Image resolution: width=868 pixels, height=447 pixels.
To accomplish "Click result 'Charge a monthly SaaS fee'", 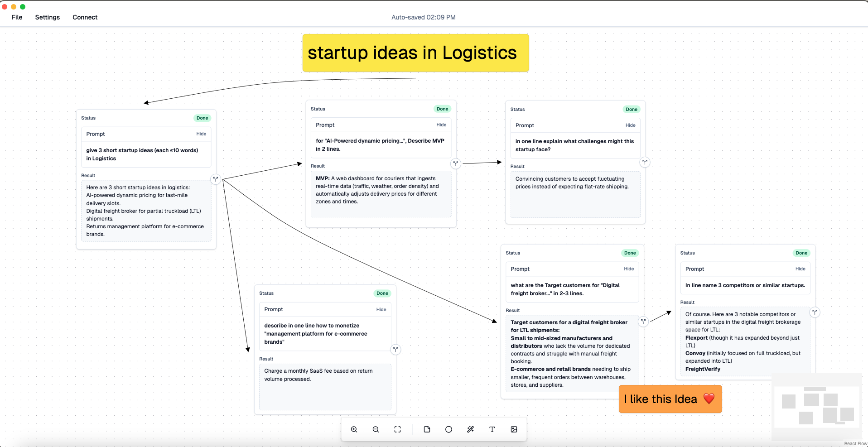I will coord(318,375).
